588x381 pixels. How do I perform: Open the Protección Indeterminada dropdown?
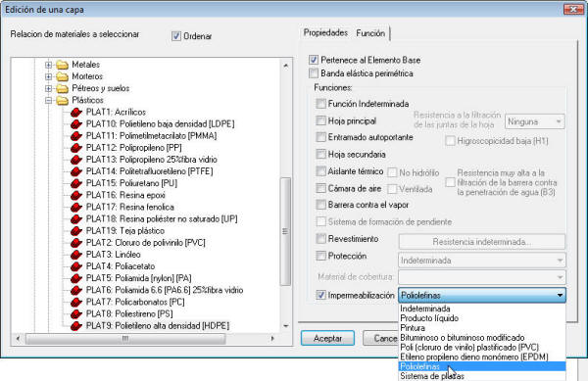pyautogui.click(x=482, y=261)
